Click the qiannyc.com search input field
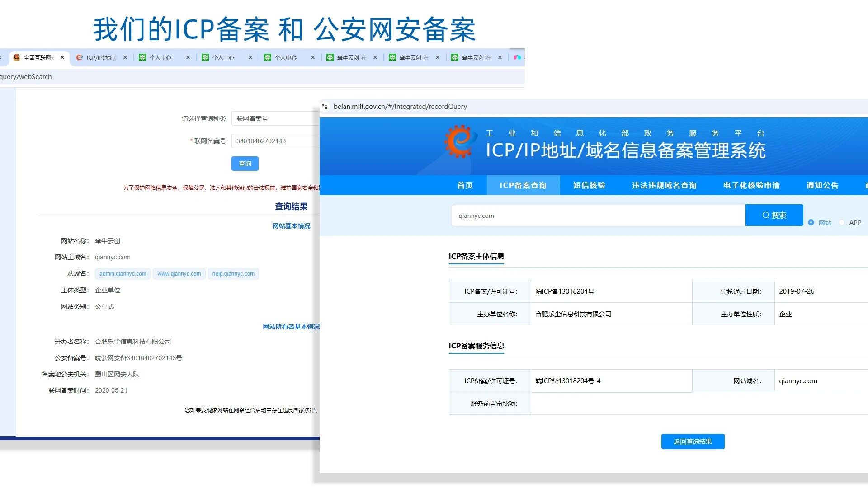Image resolution: width=868 pixels, height=488 pixels. 598,216
